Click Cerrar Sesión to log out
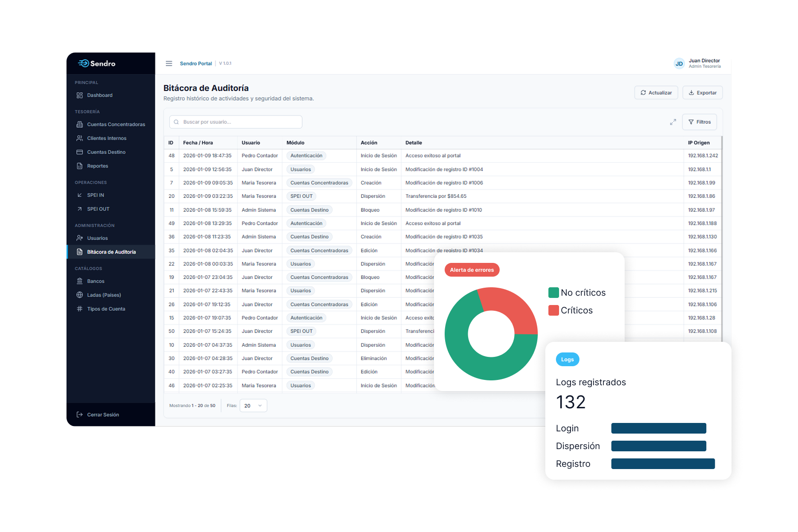 [103, 415]
